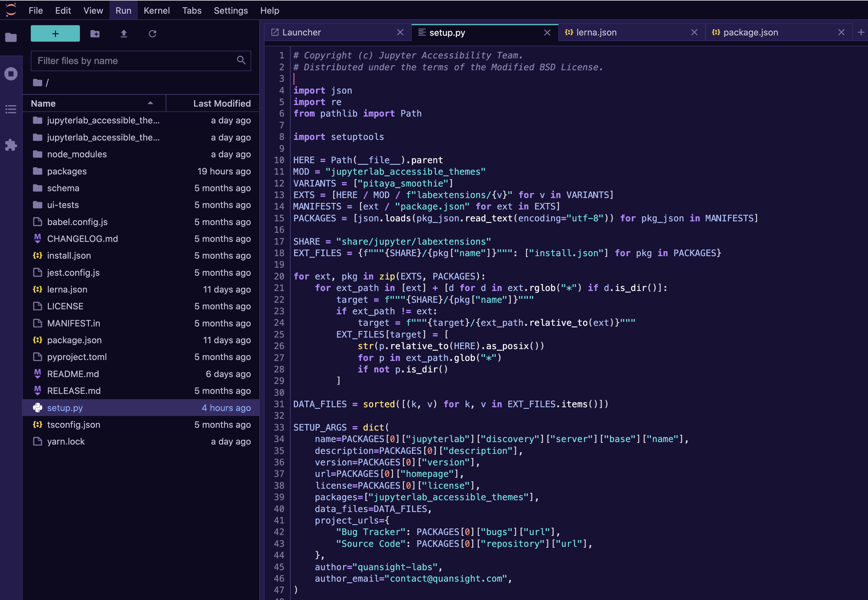Open the Help menu
Viewport: 868px width, 600px height.
coord(270,11)
